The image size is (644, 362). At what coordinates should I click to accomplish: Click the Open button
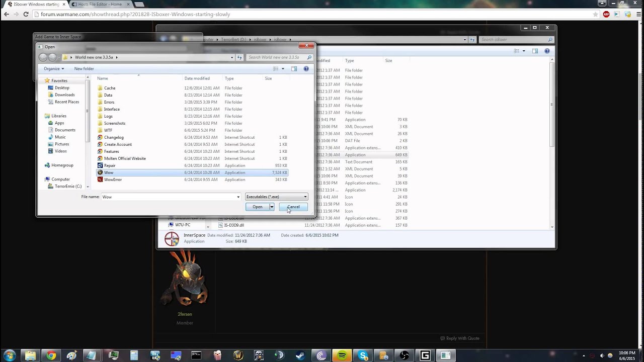click(x=258, y=207)
